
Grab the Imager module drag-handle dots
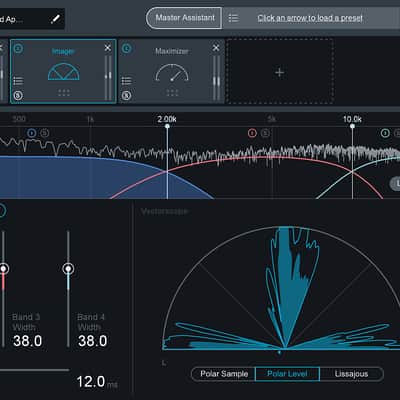[64, 93]
